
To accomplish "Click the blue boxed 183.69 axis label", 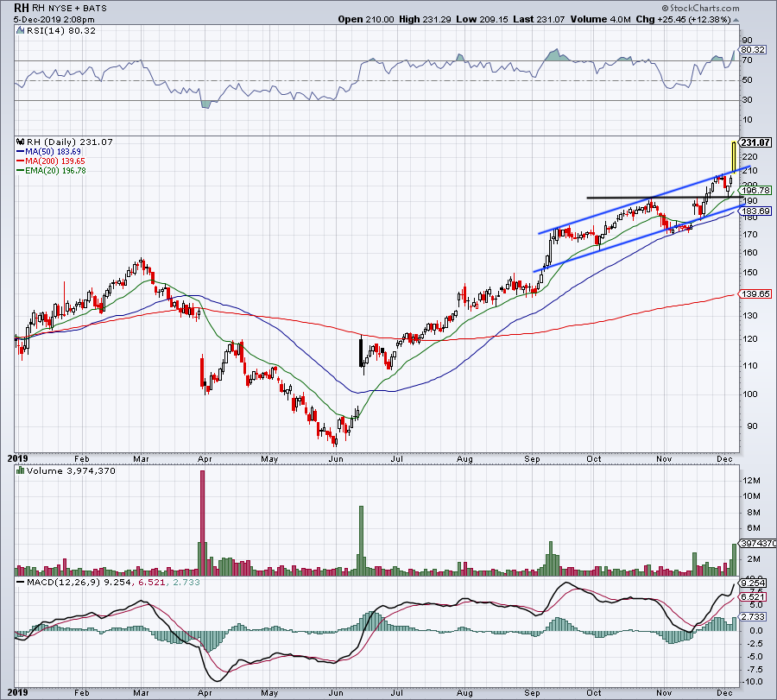I will tap(756, 211).
